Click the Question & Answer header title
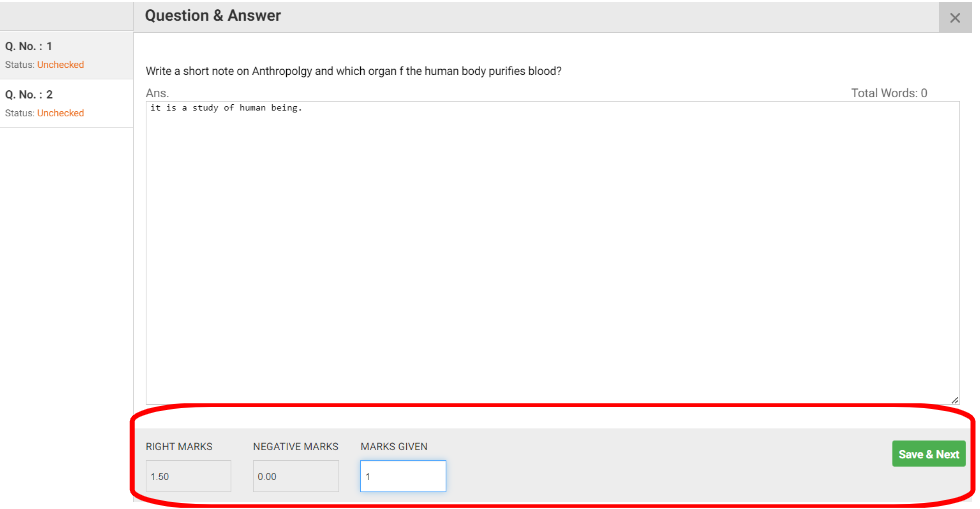 click(213, 16)
